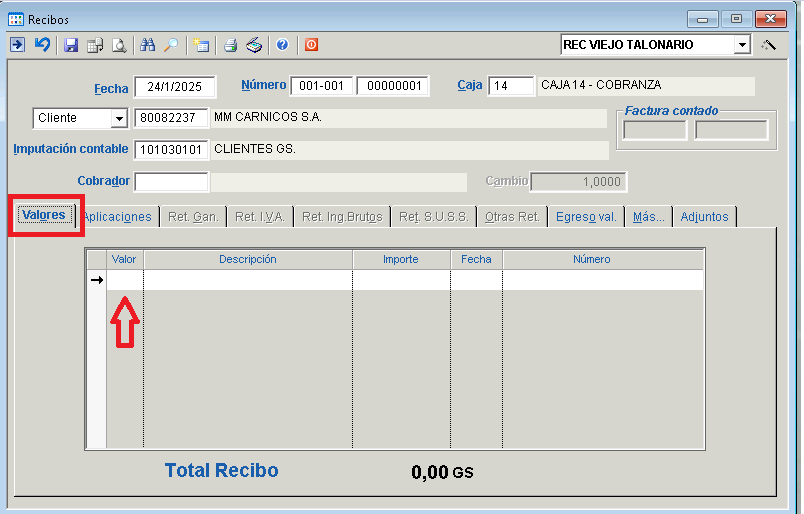Search records with the binoculars icon
The width and height of the screenshot is (804, 514).
pyautogui.click(x=148, y=45)
